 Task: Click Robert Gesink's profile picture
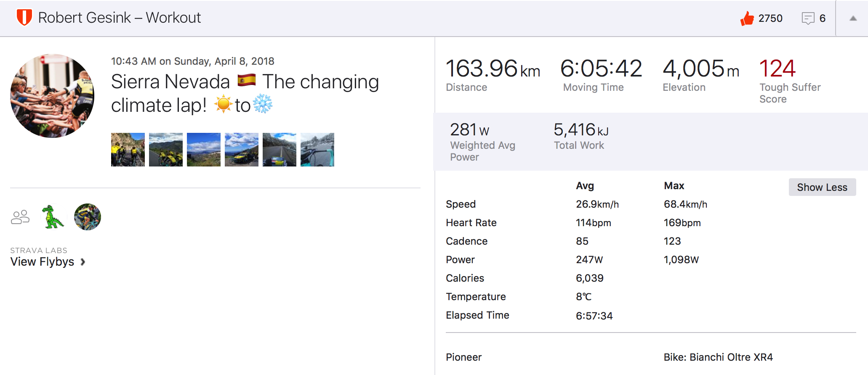click(x=52, y=96)
